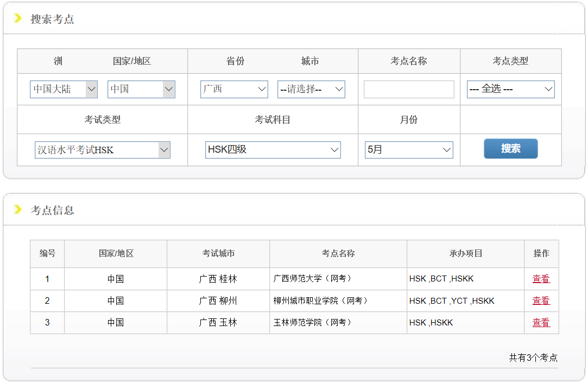Expand the 省份 dropdown showing 广西

(234, 89)
